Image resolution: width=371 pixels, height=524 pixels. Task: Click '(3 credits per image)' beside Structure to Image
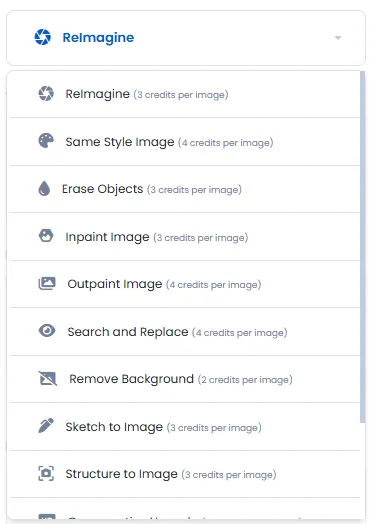tap(229, 475)
